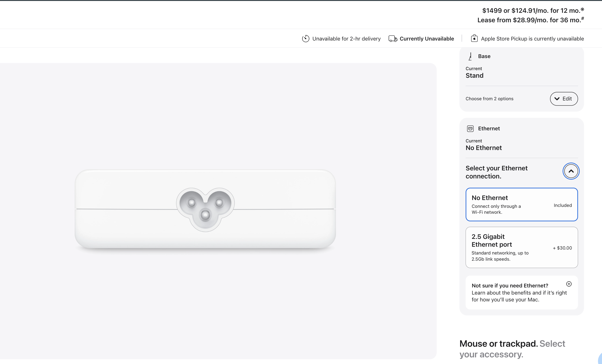Image resolution: width=602 pixels, height=364 pixels.
Task: Click the 'Included' label
Action: pyautogui.click(x=563, y=205)
